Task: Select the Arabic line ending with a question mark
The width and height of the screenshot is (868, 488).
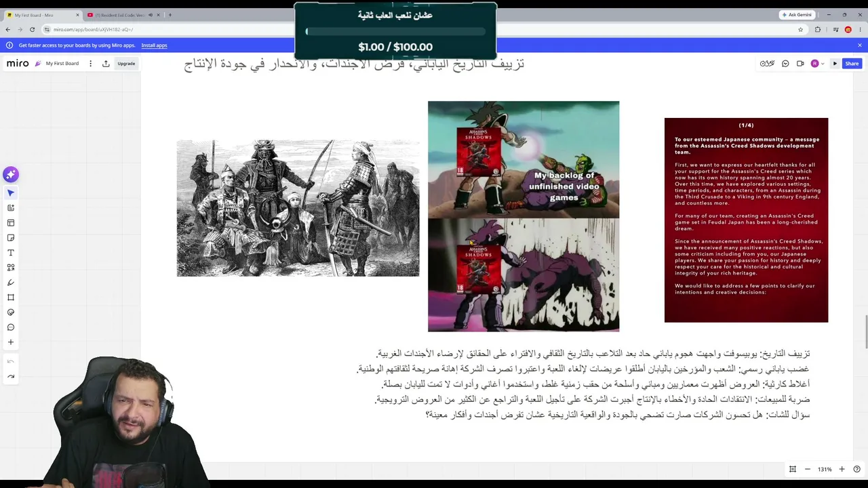Action: pyautogui.click(x=618, y=415)
